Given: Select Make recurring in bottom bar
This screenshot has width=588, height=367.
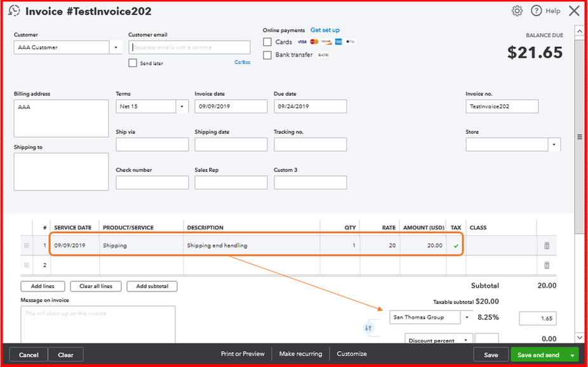Looking at the screenshot, I should (301, 354).
